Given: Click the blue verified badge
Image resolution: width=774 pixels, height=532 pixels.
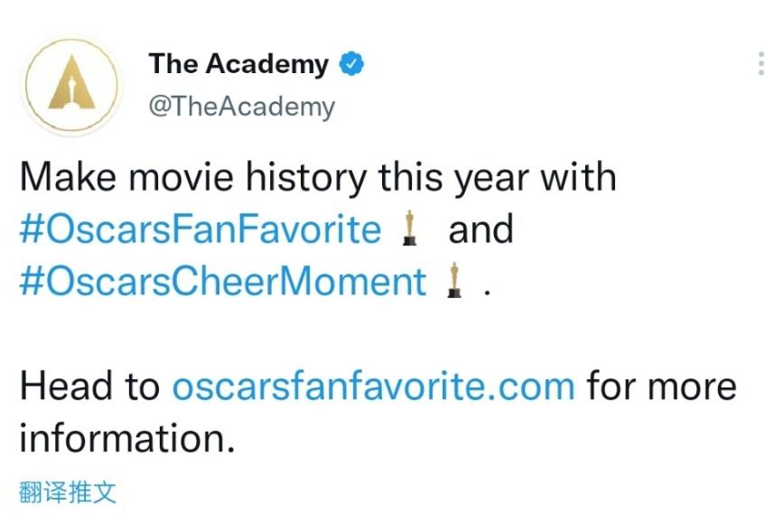Looking at the screenshot, I should tap(352, 64).
